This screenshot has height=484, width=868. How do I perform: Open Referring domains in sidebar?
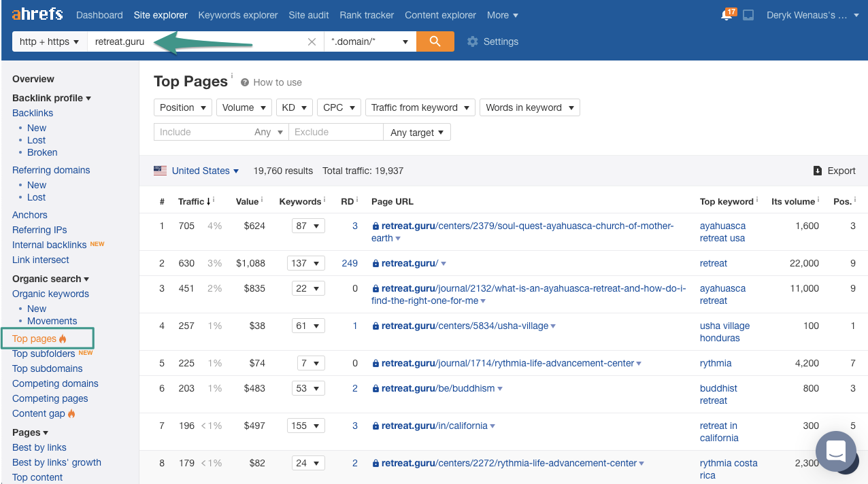(x=51, y=170)
